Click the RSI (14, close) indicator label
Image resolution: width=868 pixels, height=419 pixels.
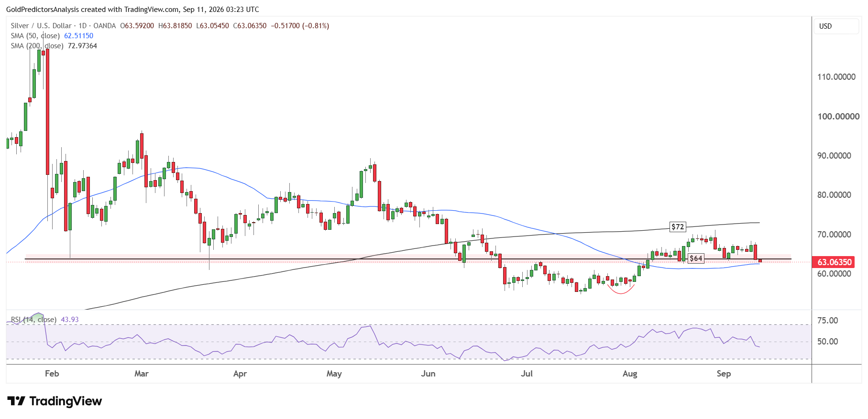33,320
